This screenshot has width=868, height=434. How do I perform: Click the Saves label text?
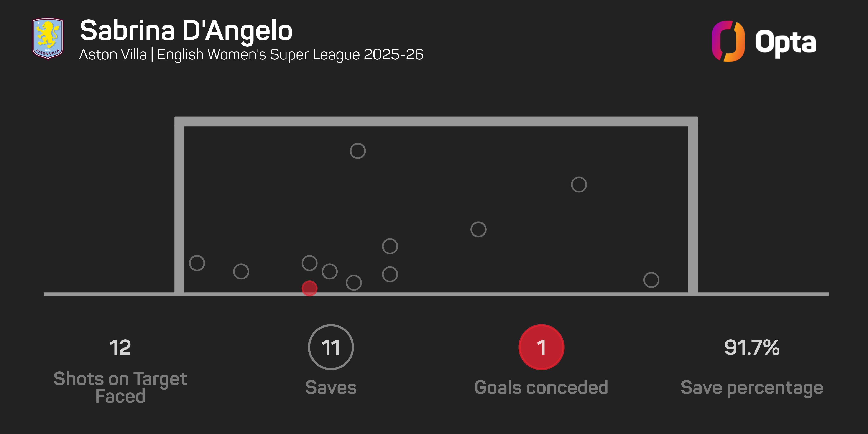click(330, 387)
